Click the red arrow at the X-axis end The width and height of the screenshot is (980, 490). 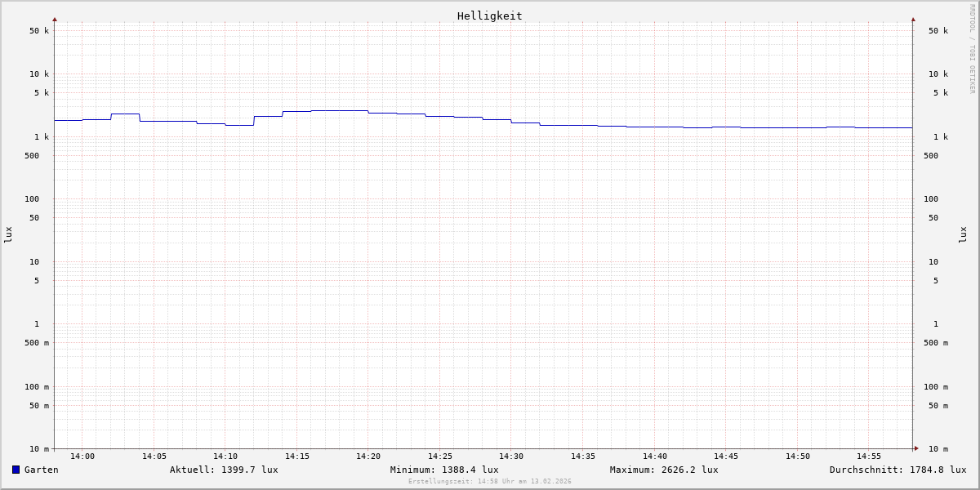click(x=916, y=448)
